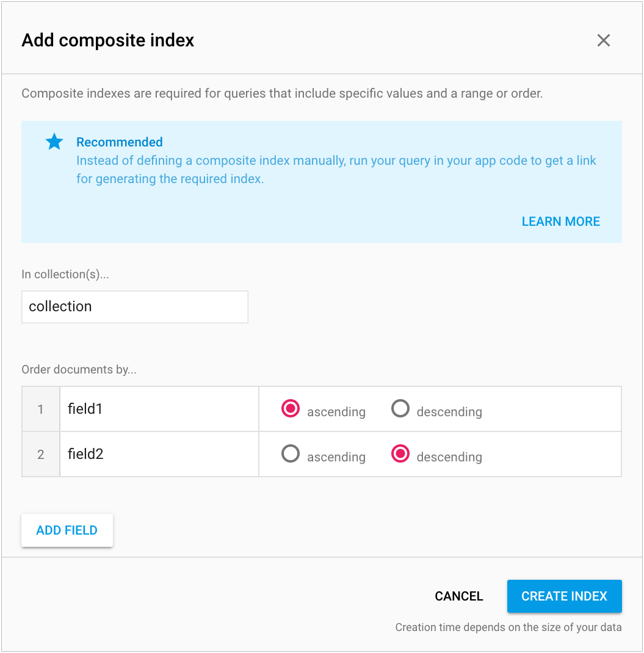Click the star icon in Recommended banner

click(54, 141)
